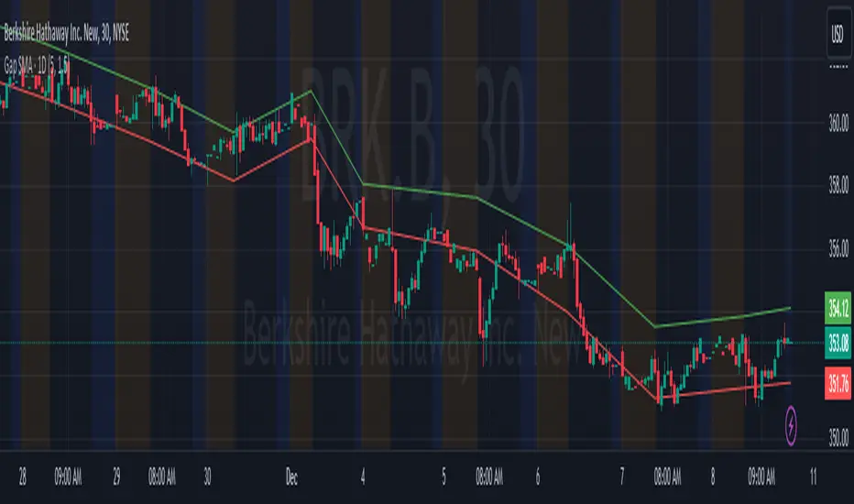
Task: Click the 11 date label on time axis
Action: pos(813,477)
